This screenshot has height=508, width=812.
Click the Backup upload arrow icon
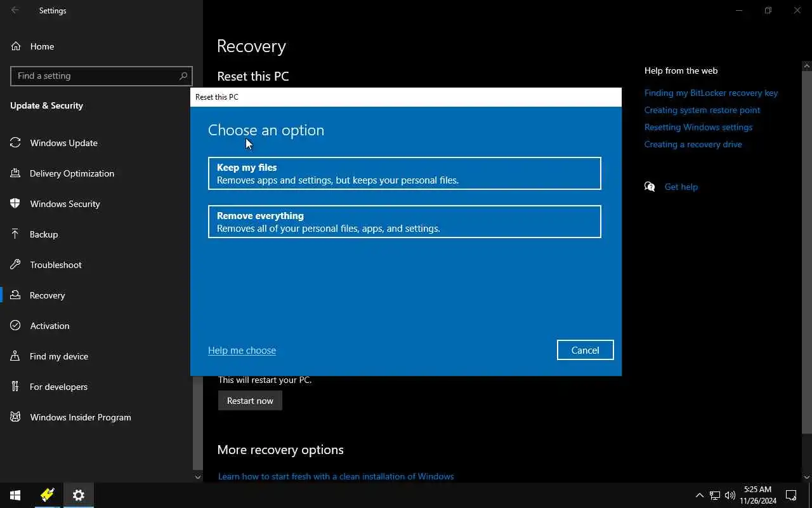click(x=16, y=234)
